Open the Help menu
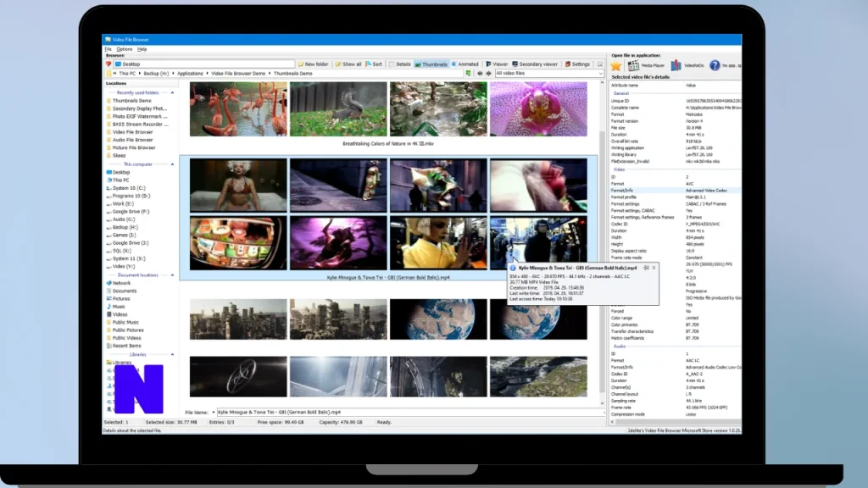 [x=142, y=49]
